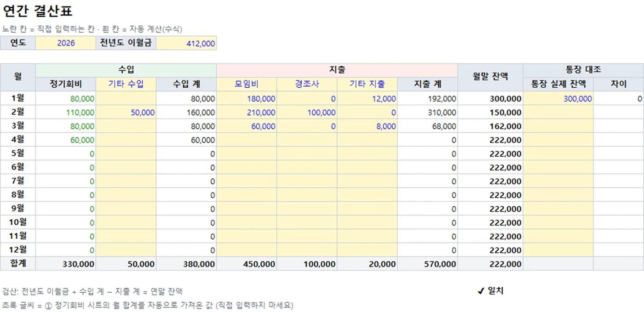Select 합계 지출 계 total 570,000
Viewport: 644px width, 312px height.
[427, 264]
